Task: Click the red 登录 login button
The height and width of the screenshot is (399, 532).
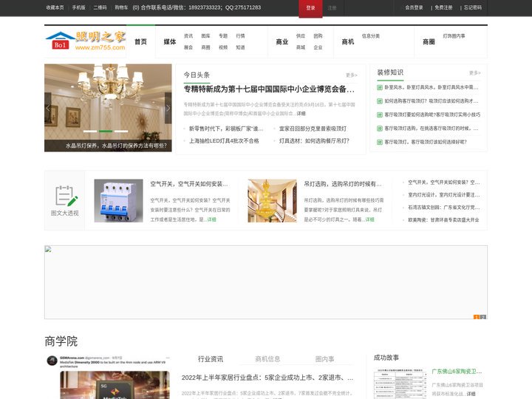Action: [x=310, y=8]
